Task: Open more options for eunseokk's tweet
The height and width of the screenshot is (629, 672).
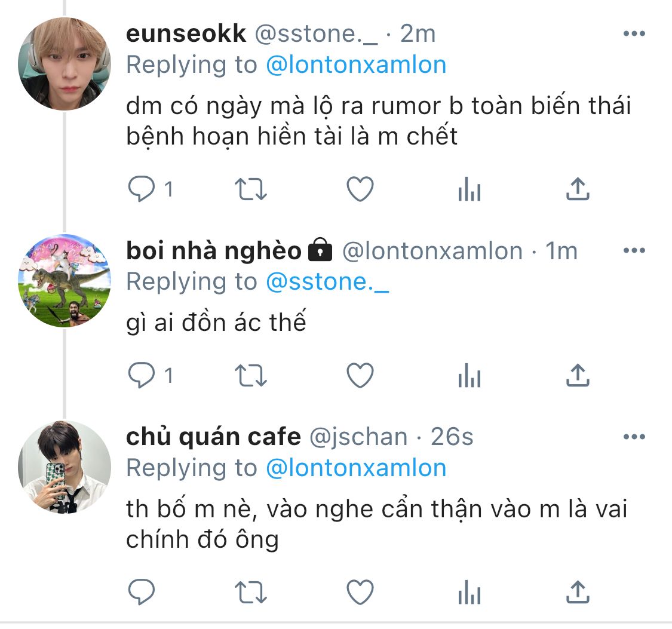Action: (x=634, y=34)
